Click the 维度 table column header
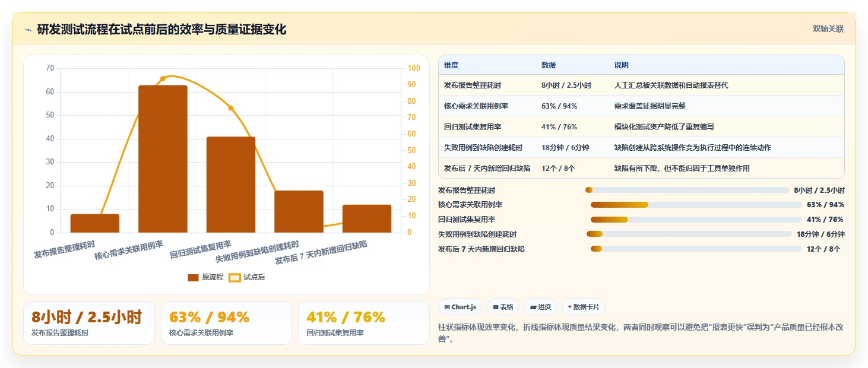868x368 pixels. click(451, 65)
